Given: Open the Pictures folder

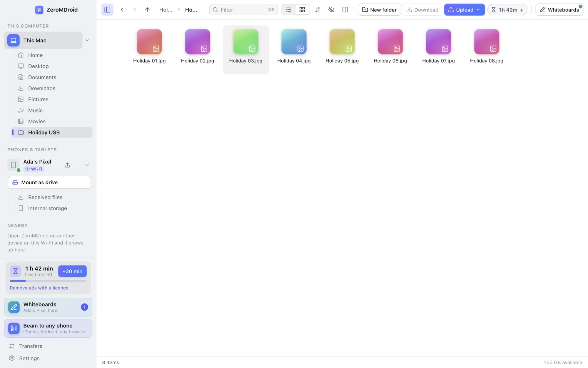Looking at the screenshot, I should [x=52, y=99].
